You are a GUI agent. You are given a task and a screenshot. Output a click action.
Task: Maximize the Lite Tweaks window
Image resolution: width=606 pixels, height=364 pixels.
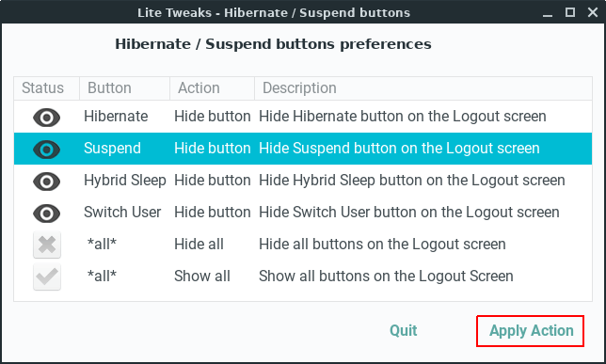point(570,12)
